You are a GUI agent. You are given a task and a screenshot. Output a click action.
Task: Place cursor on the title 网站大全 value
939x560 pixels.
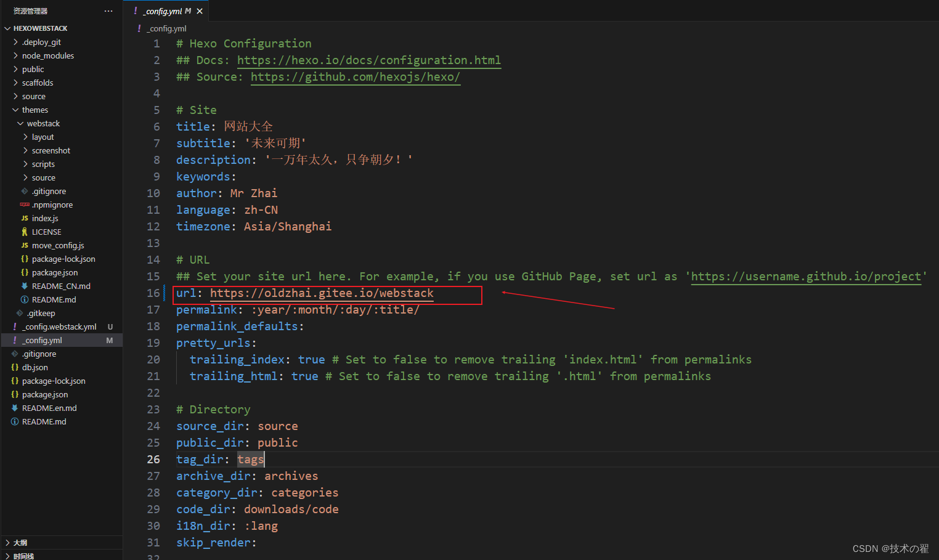tap(248, 126)
